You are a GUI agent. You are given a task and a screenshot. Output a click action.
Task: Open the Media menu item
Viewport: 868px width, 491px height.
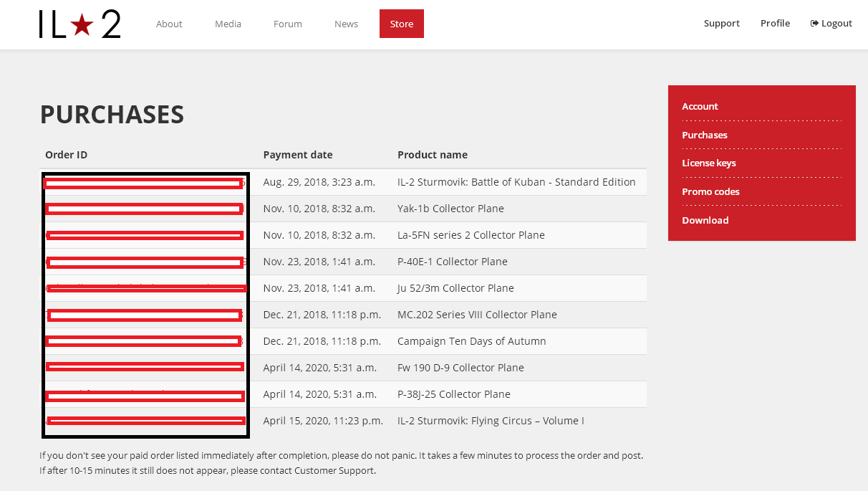click(228, 24)
